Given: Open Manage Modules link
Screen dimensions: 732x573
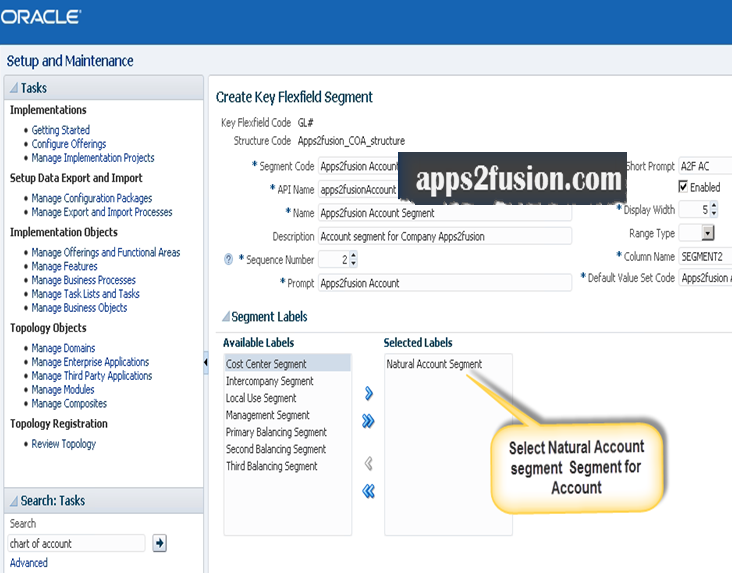Looking at the screenshot, I should (63, 389).
